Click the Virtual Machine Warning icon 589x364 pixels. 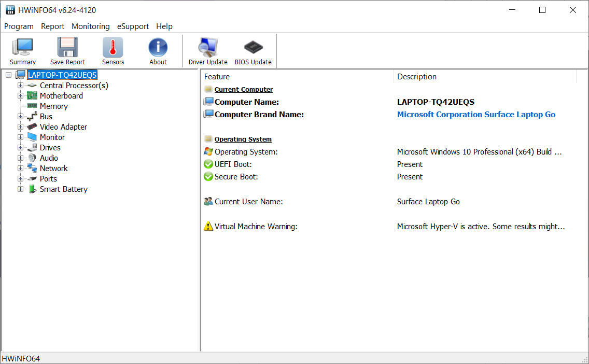(208, 226)
